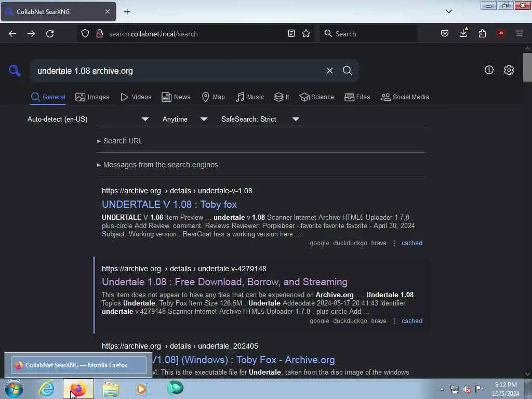
Task: Open Windows Start menu orb
Action: pyautogui.click(x=14, y=389)
